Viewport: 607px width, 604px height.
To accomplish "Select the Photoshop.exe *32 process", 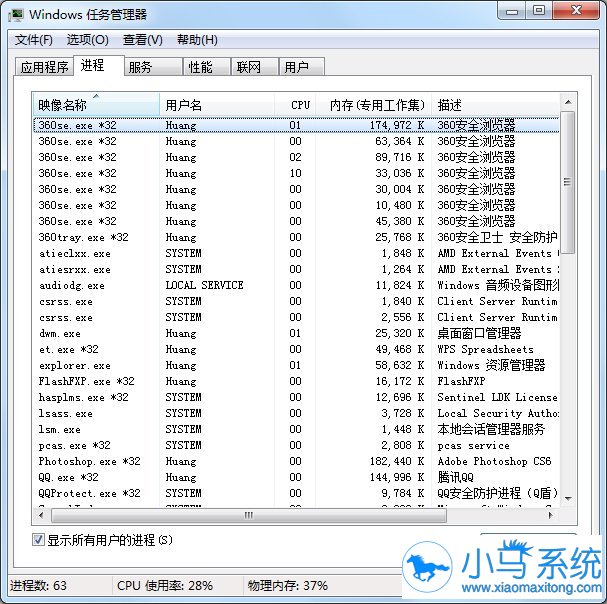I will click(x=296, y=461).
